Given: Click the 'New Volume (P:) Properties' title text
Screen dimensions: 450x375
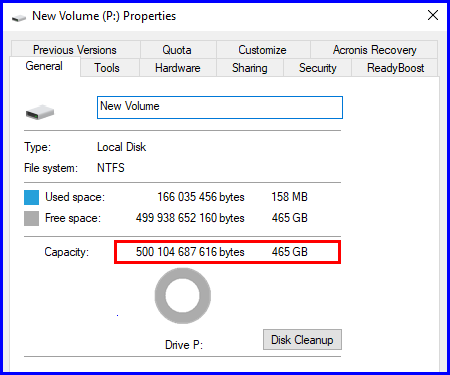Looking at the screenshot, I should click(104, 16).
